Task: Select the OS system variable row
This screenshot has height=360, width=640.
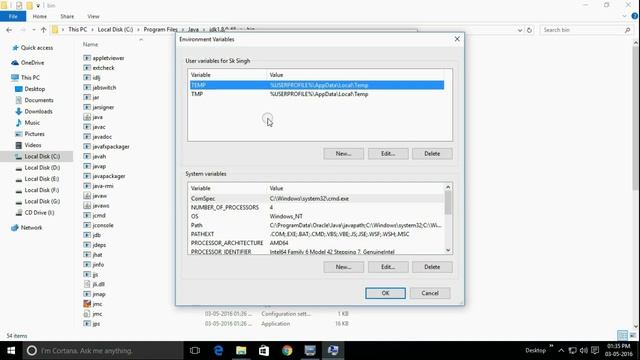Action: tap(317, 216)
